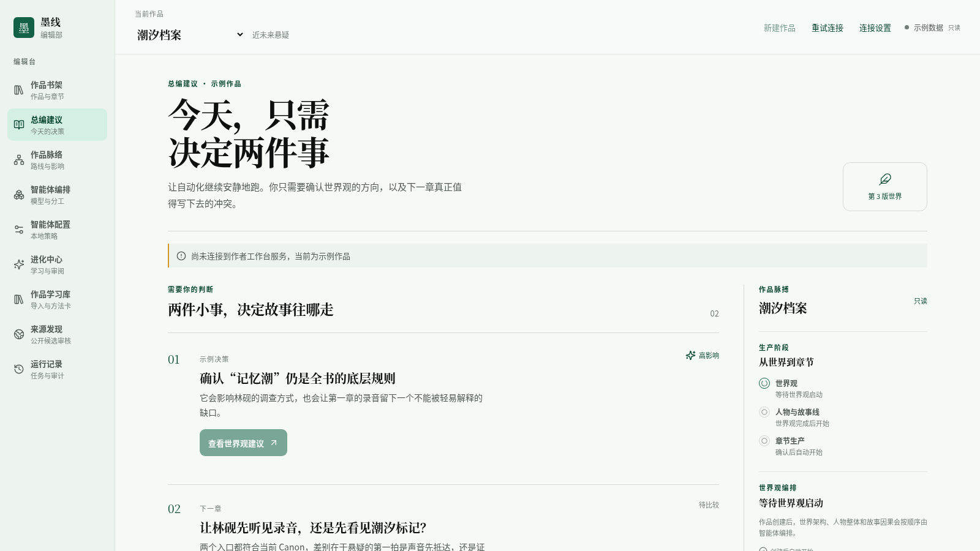Image resolution: width=980 pixels, height=551 pixels.
Task: Click the warning icon in connection notice
Action: [181, 256]
